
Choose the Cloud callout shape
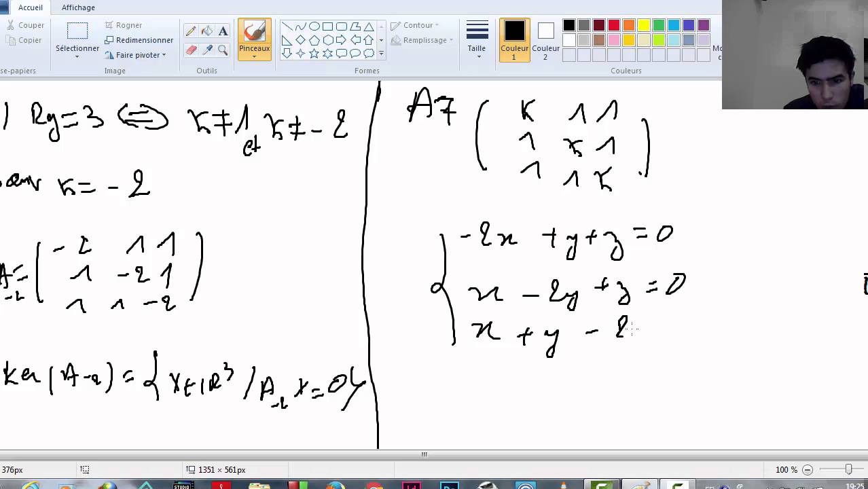(x=368, y=53)
